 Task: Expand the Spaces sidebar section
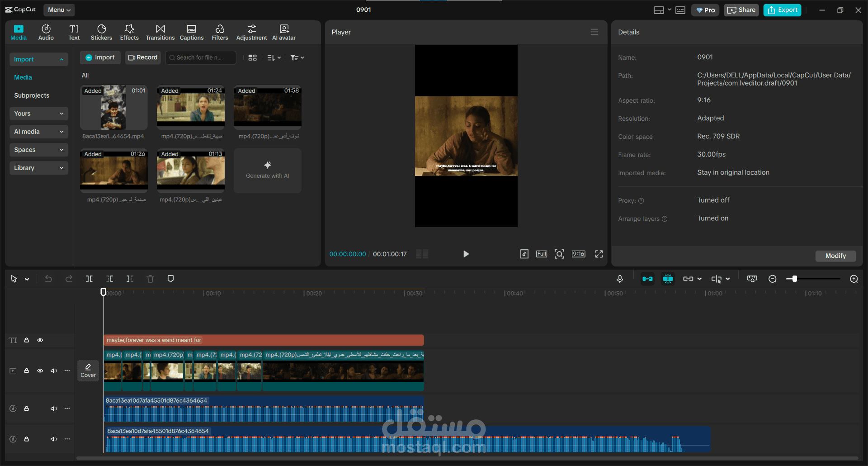pos(39,150)
